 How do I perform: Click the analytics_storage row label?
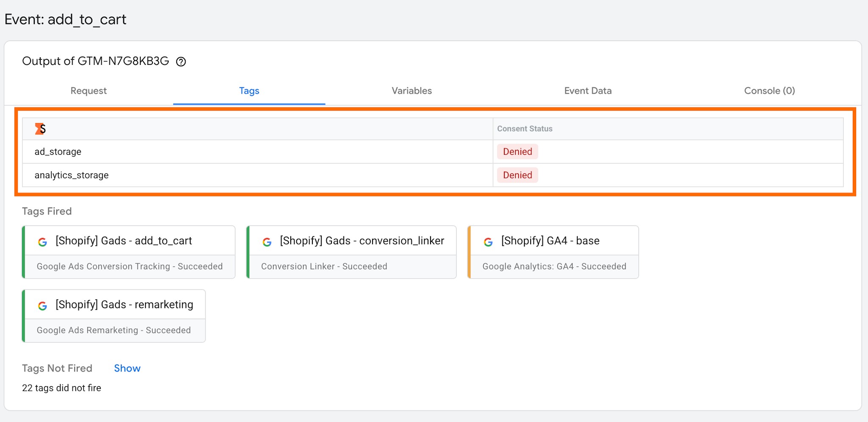click(x=72, y=175)
